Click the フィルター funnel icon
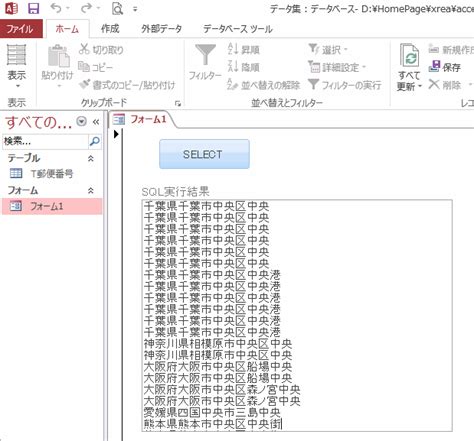Viewport: 474px width, 441px height. click(205, 56)
